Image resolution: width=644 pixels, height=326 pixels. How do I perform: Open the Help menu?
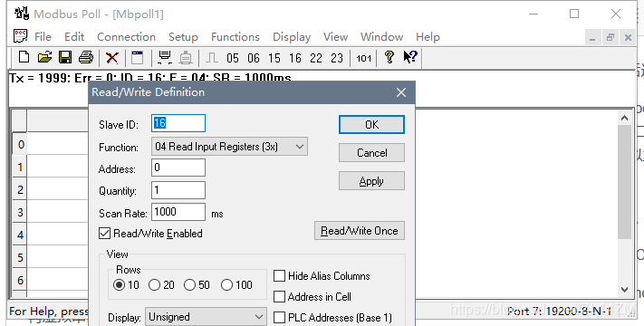click(x=428, y=37)
